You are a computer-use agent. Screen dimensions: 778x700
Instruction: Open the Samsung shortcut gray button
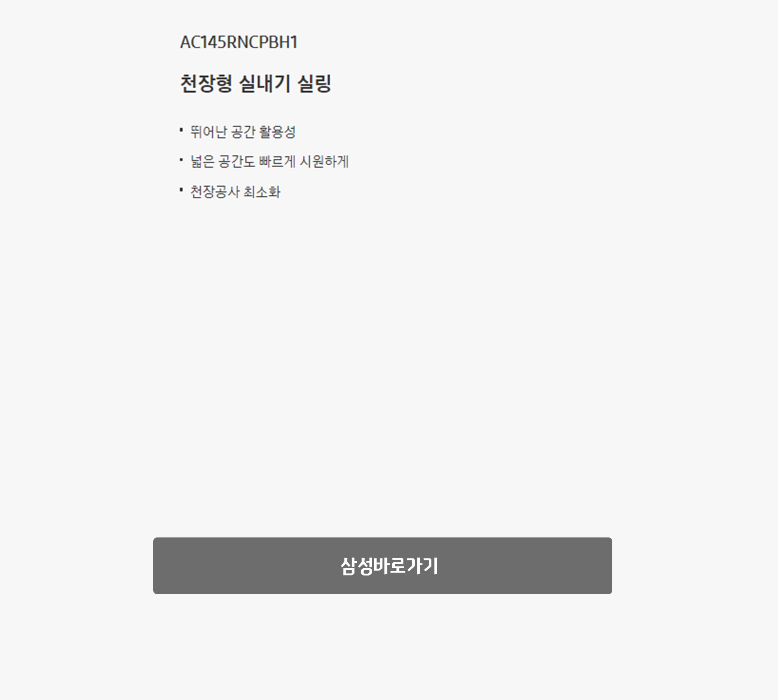(x=382, y=566)
